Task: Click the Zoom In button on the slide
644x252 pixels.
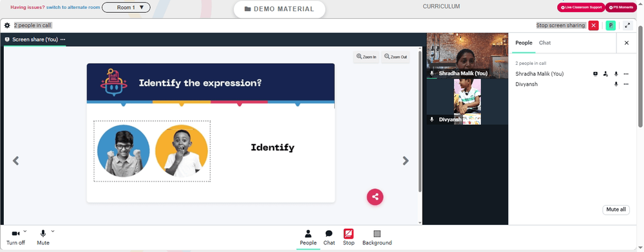Action: [x=366, y=57]
